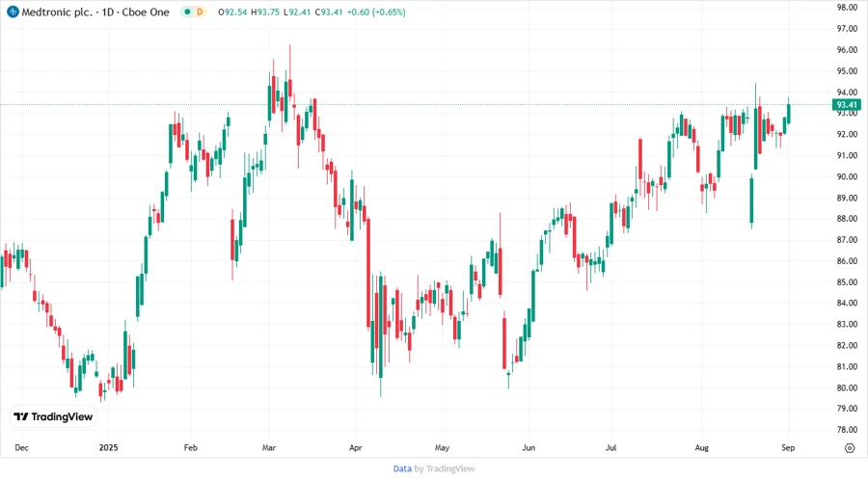
Task: Click the Sep label on the time axis
Action: pyautogui.click(x=788, y=448)
